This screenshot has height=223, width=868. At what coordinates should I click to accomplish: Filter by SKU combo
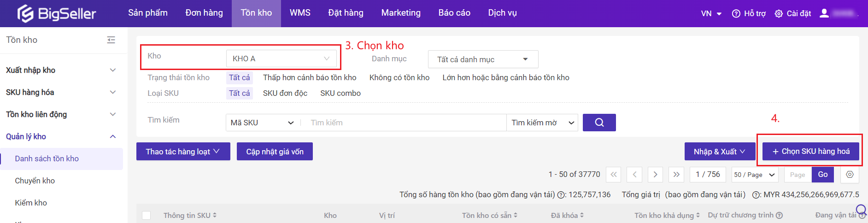340,93
